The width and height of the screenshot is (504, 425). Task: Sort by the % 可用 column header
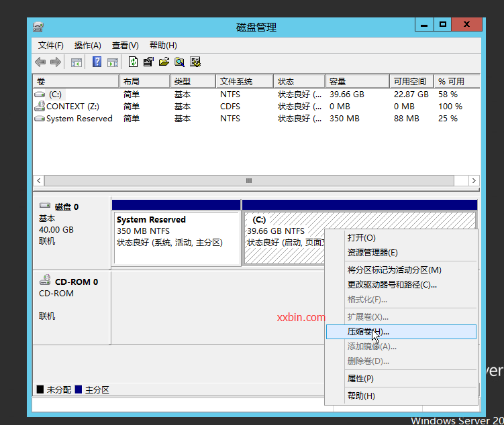tap(457, 81)
